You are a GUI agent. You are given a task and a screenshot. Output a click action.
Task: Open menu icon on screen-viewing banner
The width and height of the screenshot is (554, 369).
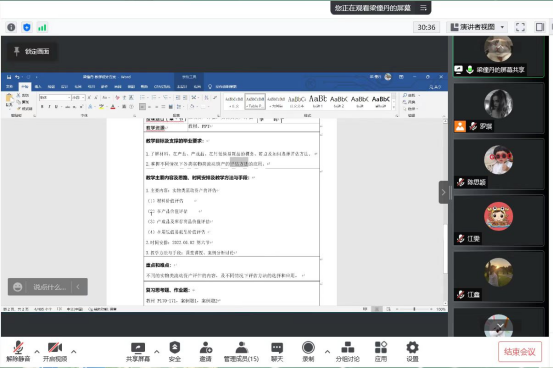click(x=423, y=8)
